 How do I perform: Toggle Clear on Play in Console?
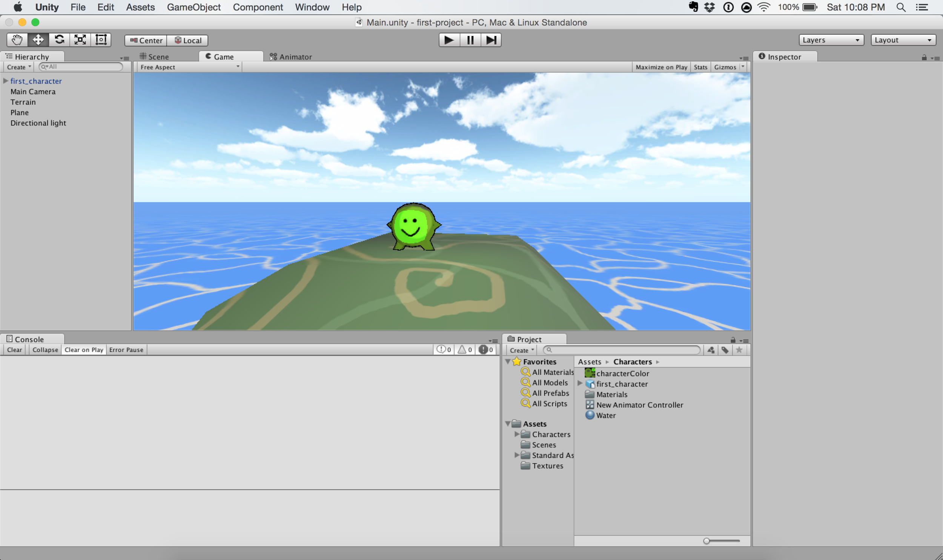point(84,350)
